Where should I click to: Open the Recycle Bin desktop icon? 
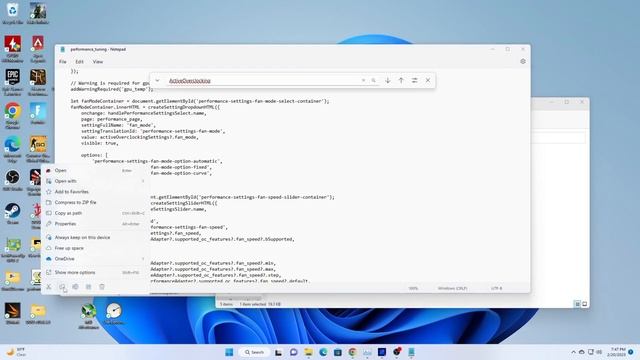(x=13, y=13)
